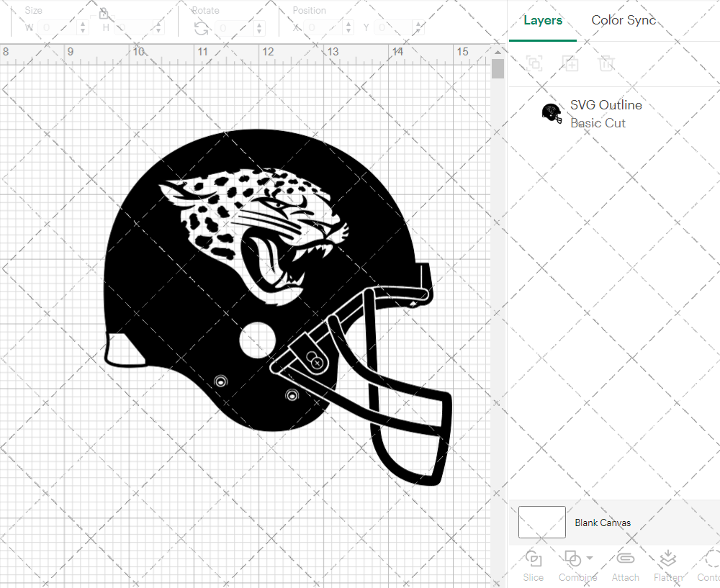The width and height of the screenshot is (720, 588).
Task: Click the Width input field
Action: [x=58, y=27]
